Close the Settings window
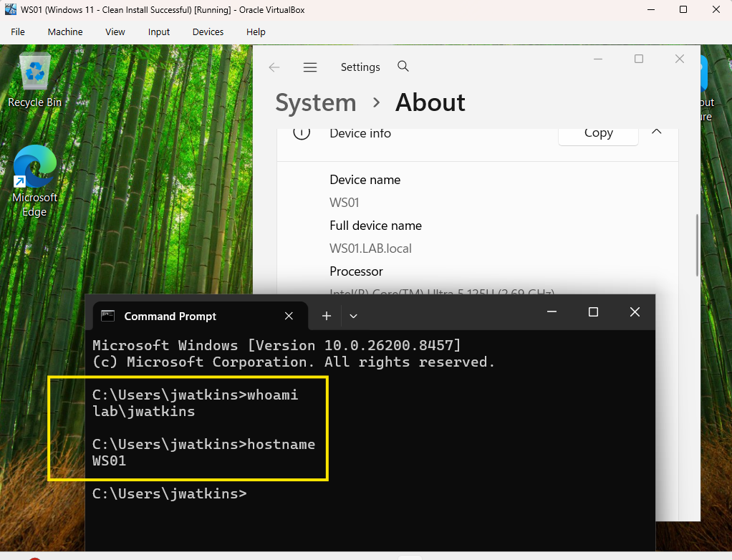The height and width of the screenshot is (560, 732). coord(680,59)
